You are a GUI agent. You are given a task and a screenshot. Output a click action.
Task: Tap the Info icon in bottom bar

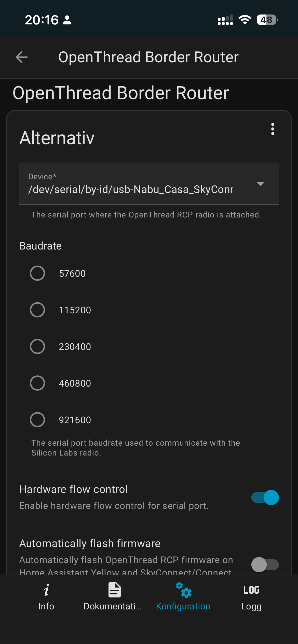point(46,590)
